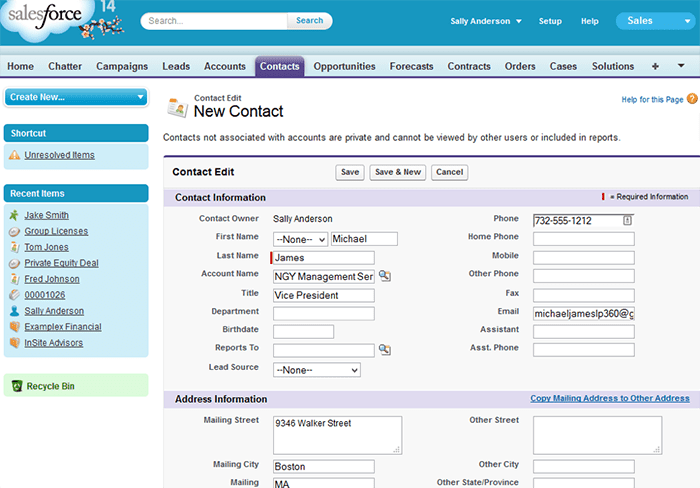Cancel the contact edit
The image size is (700, 488).
(x=450, y=172)
